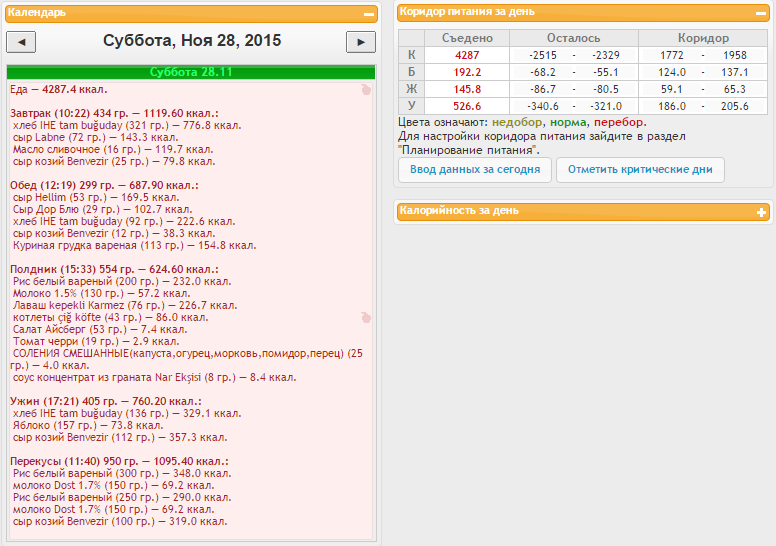The image size is (776, 546).
Task: Click the норма color legend word
Action: click(x=568, y=122)
